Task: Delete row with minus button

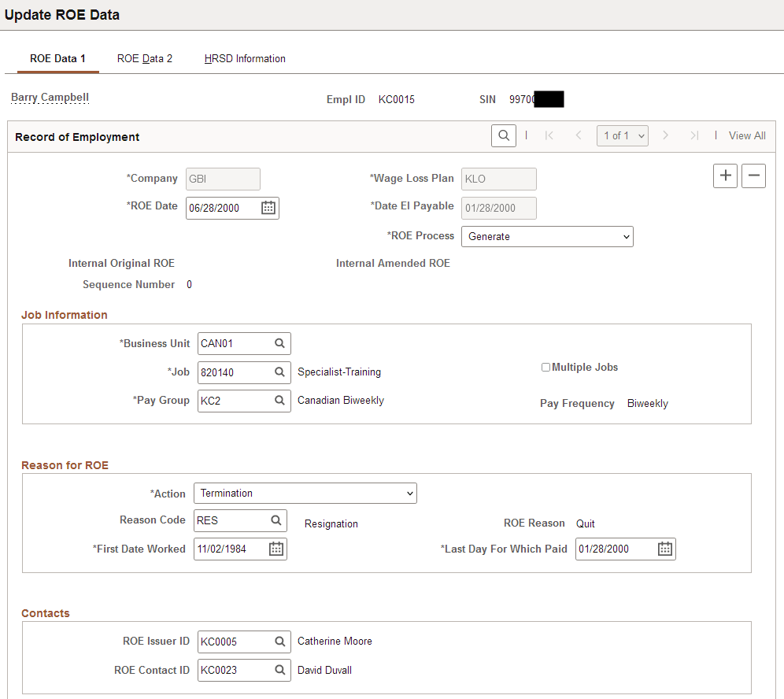Action: click(753, 176)
